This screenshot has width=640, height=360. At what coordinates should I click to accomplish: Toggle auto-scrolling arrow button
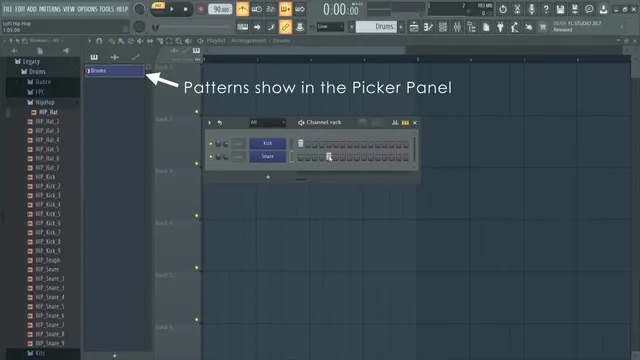[257, 27]
